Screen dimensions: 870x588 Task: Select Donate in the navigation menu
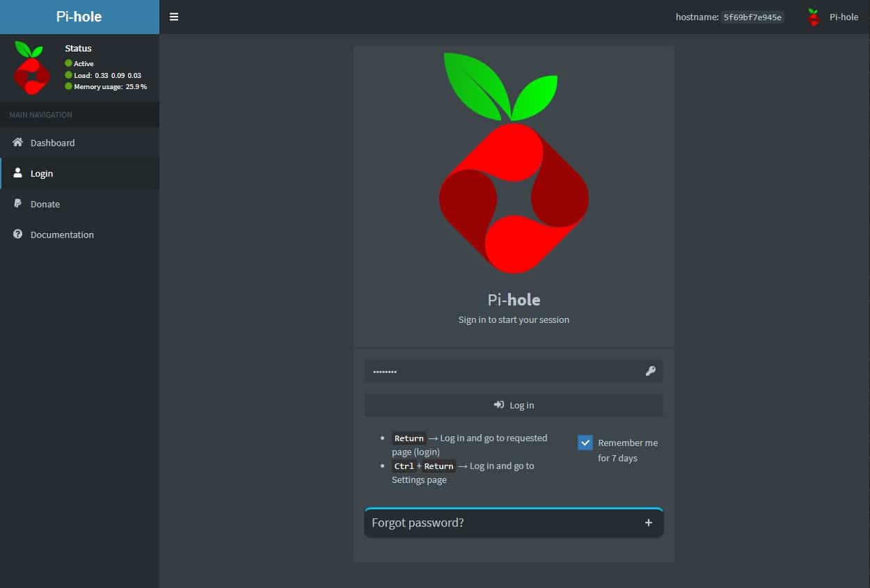(45, 204)
